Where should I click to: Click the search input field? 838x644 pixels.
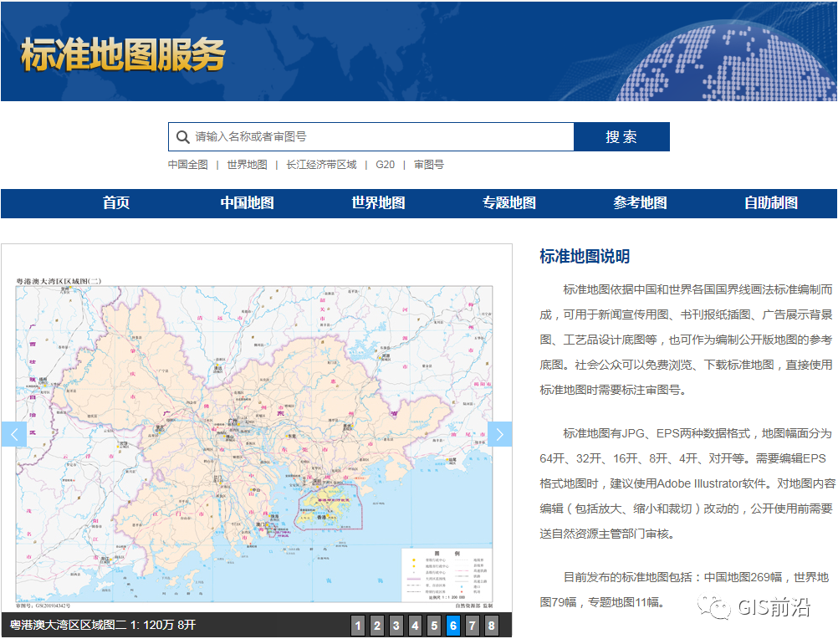371,137
